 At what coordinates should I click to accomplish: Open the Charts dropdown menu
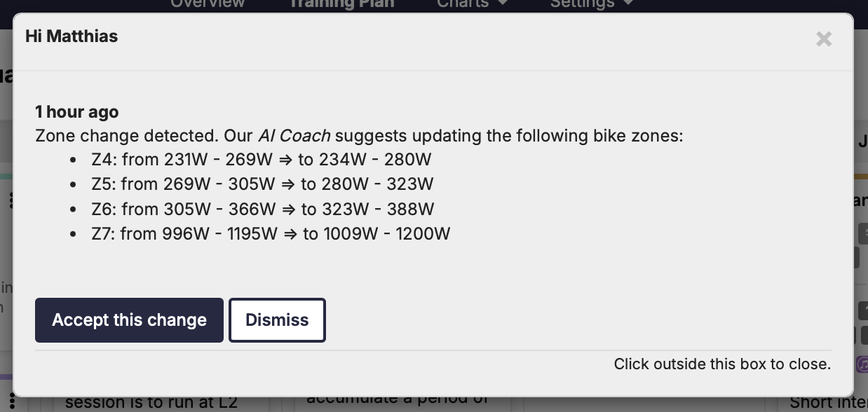(x=471, y=4)
